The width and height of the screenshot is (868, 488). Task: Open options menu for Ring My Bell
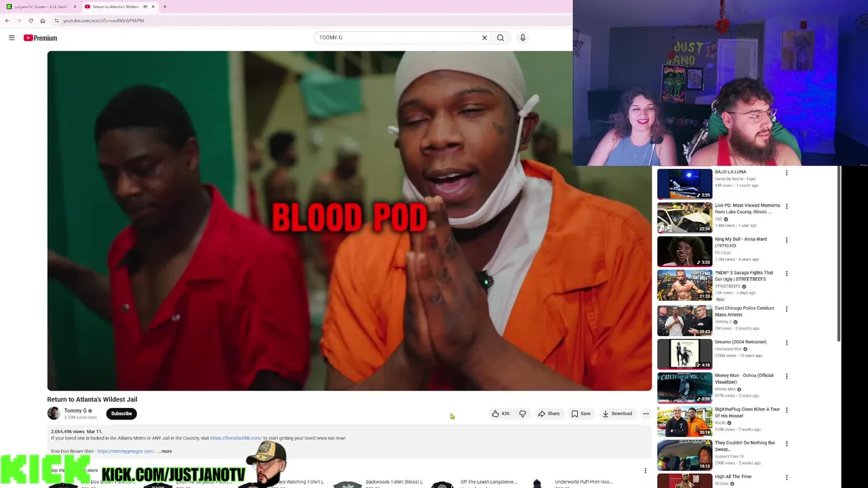coord(787,240)
